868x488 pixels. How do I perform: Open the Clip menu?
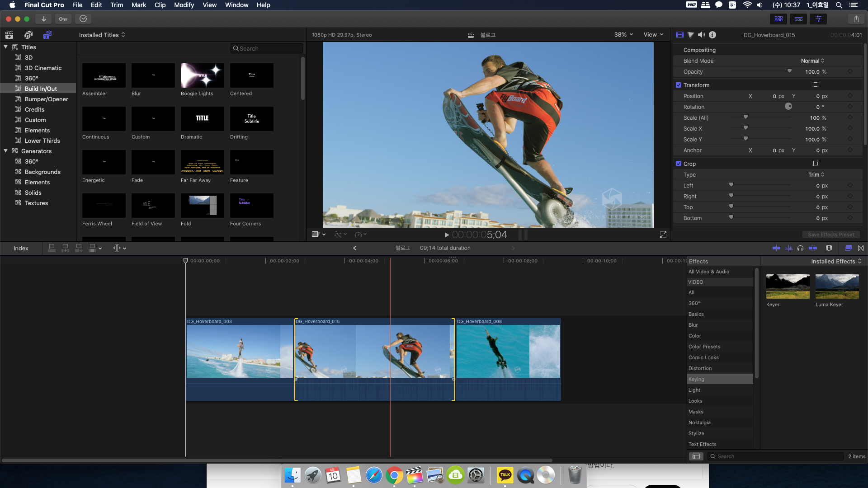(x=160, y=5)
